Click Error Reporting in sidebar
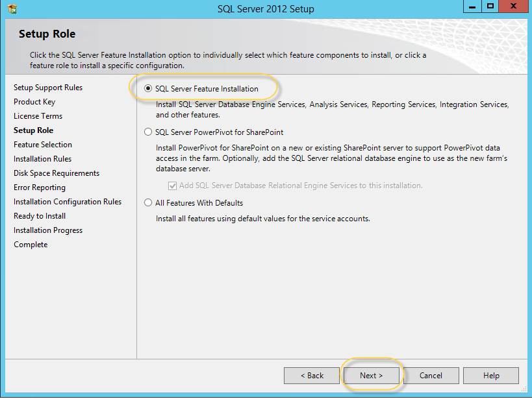Viewport: 532px width, 399px height. tap(40, 187)
